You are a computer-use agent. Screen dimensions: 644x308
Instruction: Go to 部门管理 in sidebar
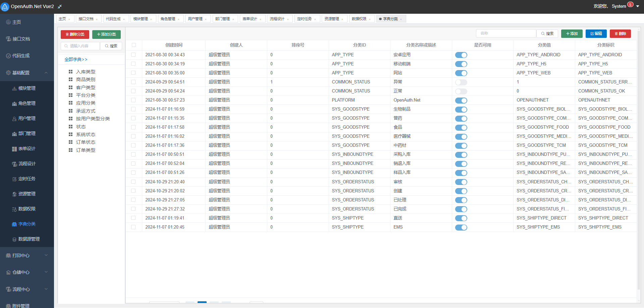(27, 133)
